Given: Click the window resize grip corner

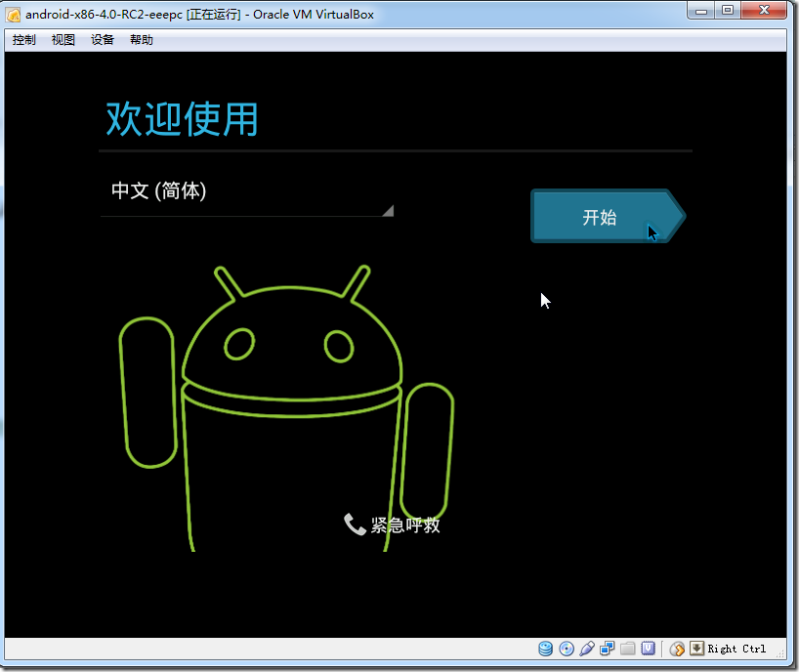Looking at the screenshot, I should (x=780, y=653).
